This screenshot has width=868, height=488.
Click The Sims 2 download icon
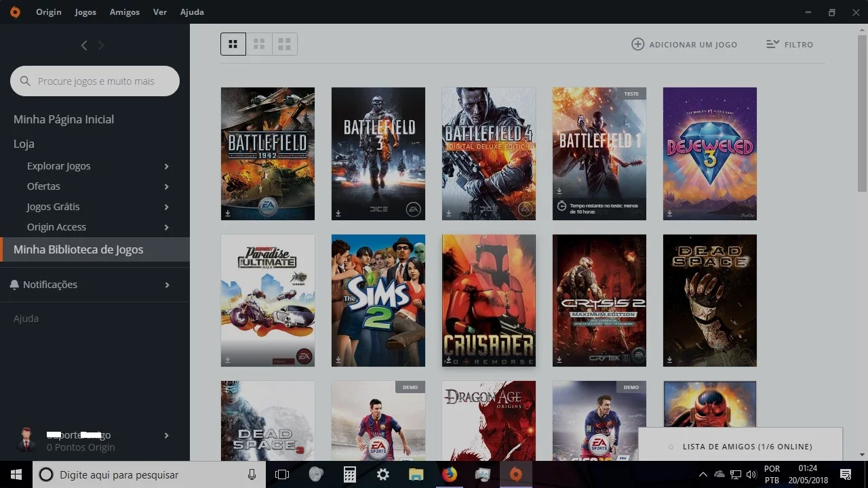point(338,360)
